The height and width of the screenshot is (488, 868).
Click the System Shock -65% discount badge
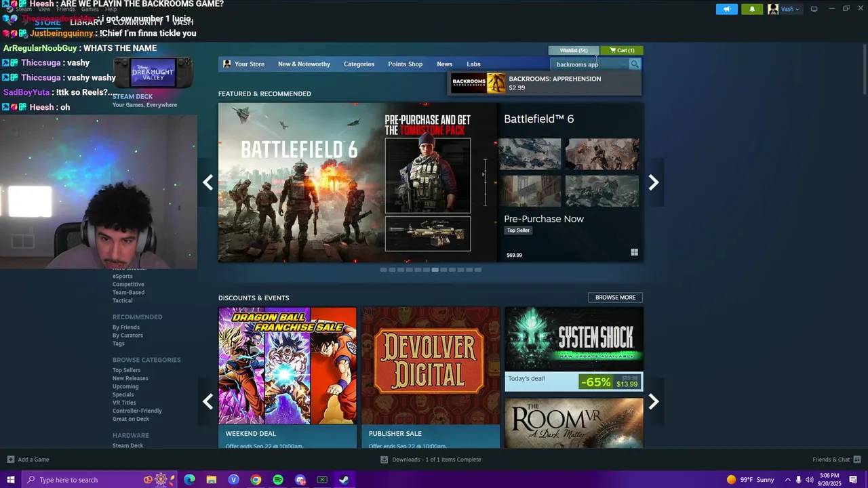pos(595,382)
